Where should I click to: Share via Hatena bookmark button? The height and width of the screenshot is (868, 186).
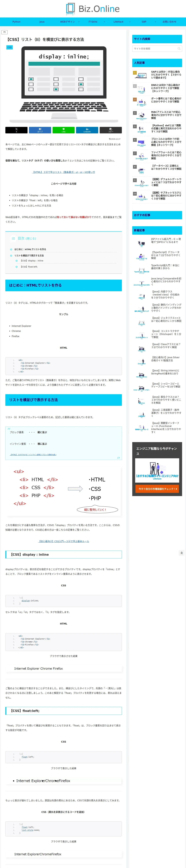pos(40,130)
